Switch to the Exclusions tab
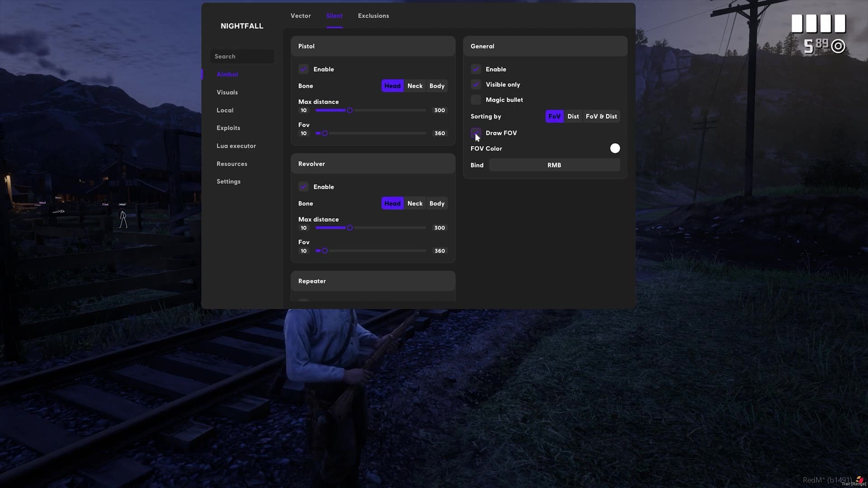Image resolution: width=868 pixels, height=488 pixels. pos(373,16)
